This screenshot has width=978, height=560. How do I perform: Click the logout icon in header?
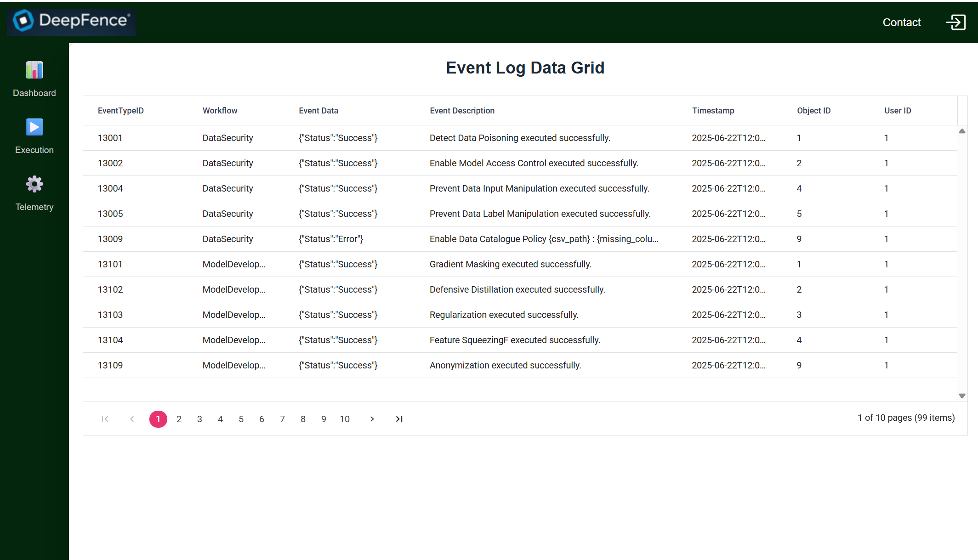tap(956, 22)
